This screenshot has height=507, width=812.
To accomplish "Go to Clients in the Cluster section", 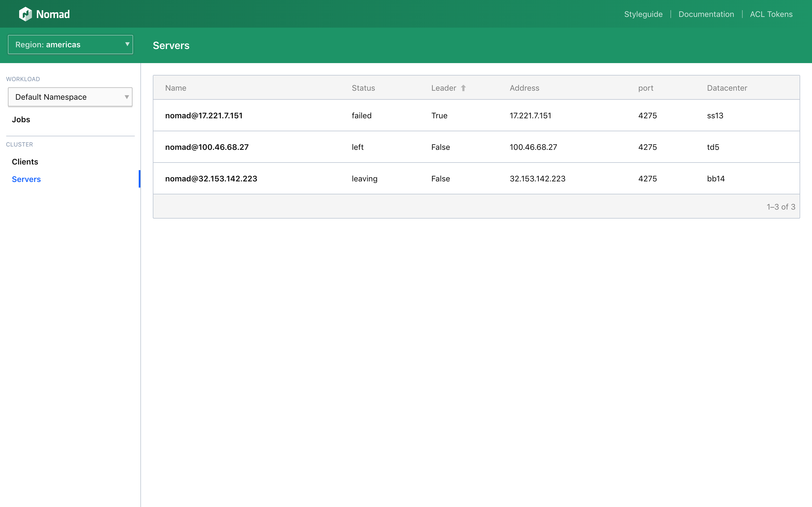I will [x=25, y=162].
